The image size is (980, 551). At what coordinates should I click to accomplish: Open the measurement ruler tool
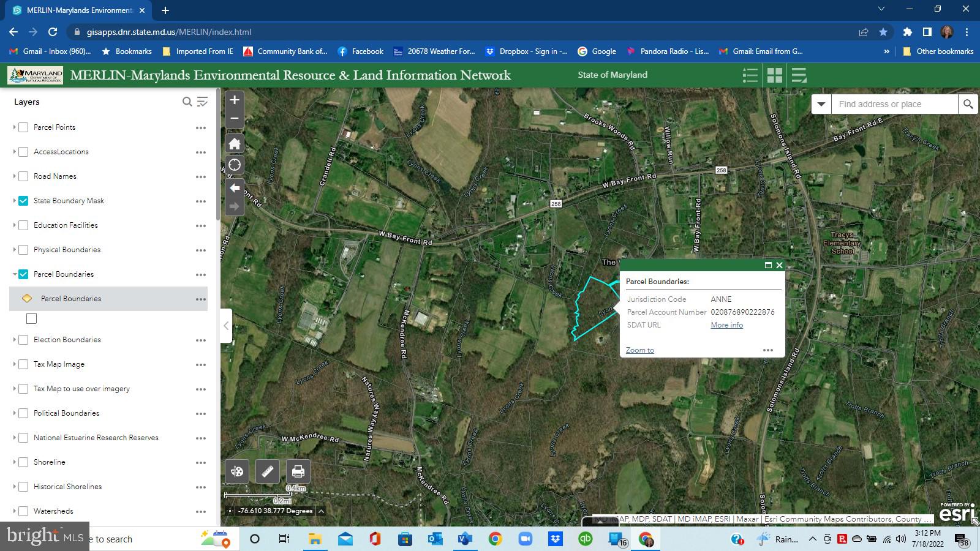pos(268,471)
